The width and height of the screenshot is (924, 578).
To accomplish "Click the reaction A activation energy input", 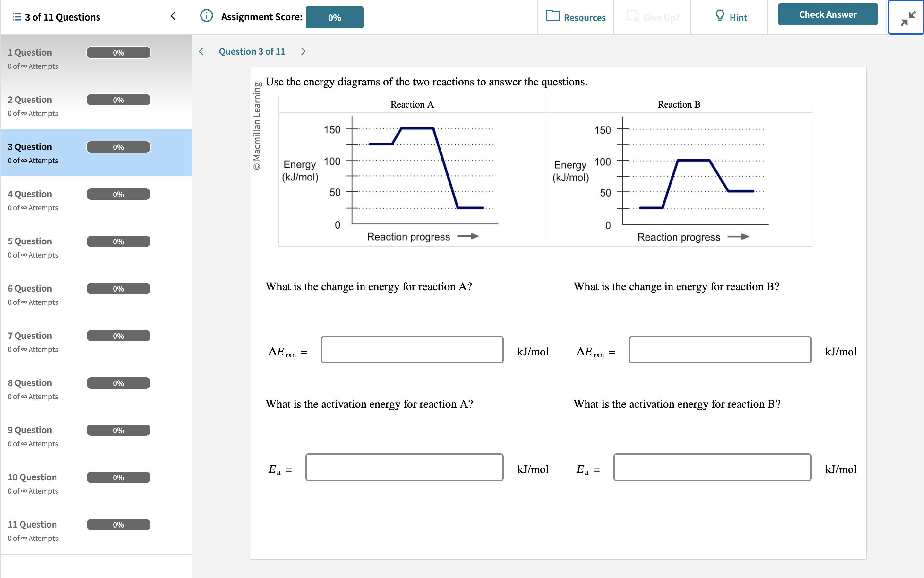I will (x=404, y=467).
